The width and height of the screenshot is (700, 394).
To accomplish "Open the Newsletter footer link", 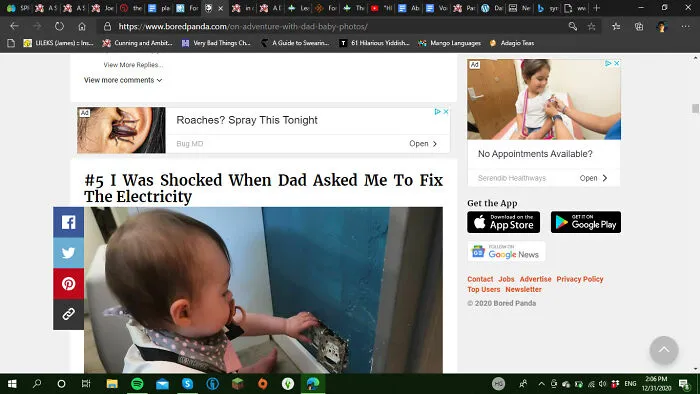I will pyautogui.click(x=523, y=290).
